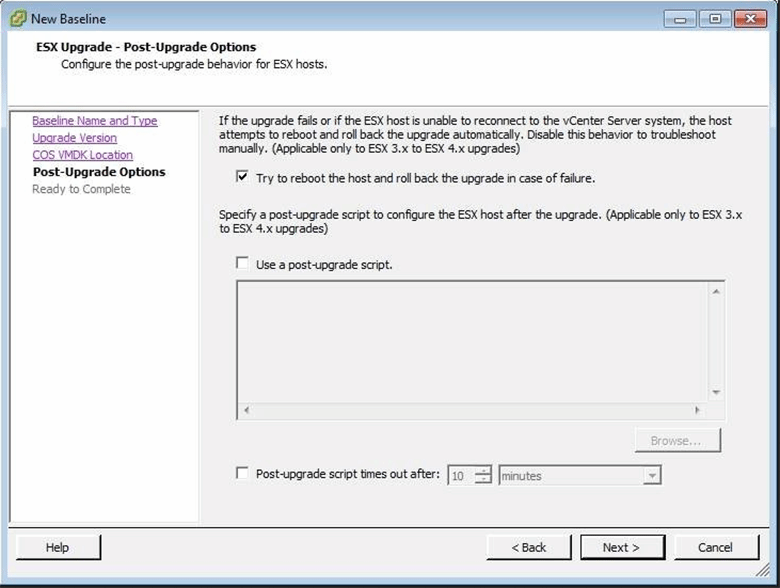Image resolution: width=780 pixels, height=588 pixels.
Task: Increase timeout value with up arrow
Action: coord(484,471)
